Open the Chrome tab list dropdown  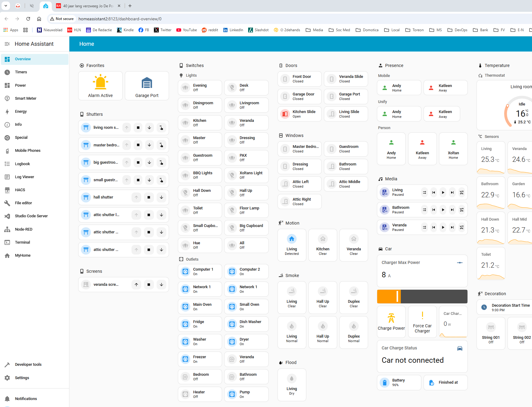pyautogui.click(x=5, y=6)
